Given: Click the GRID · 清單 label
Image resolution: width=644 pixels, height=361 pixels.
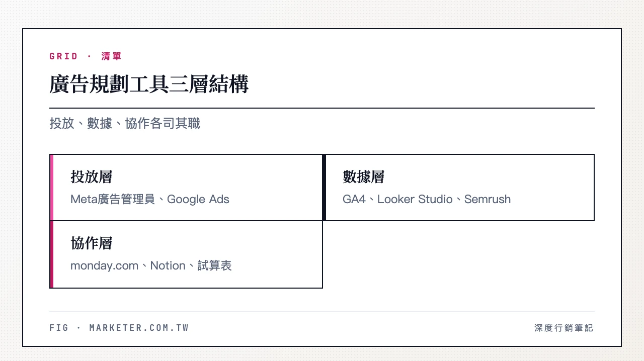Looking at the screenshot, I should pos(86,56).
